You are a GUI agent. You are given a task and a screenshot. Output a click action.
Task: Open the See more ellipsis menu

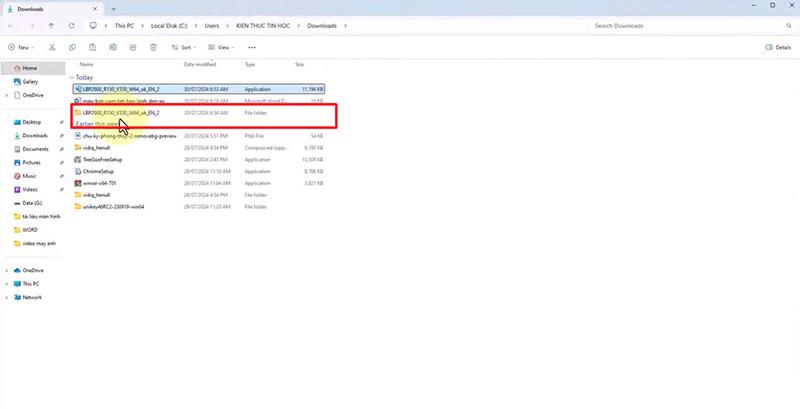[252, 47]
